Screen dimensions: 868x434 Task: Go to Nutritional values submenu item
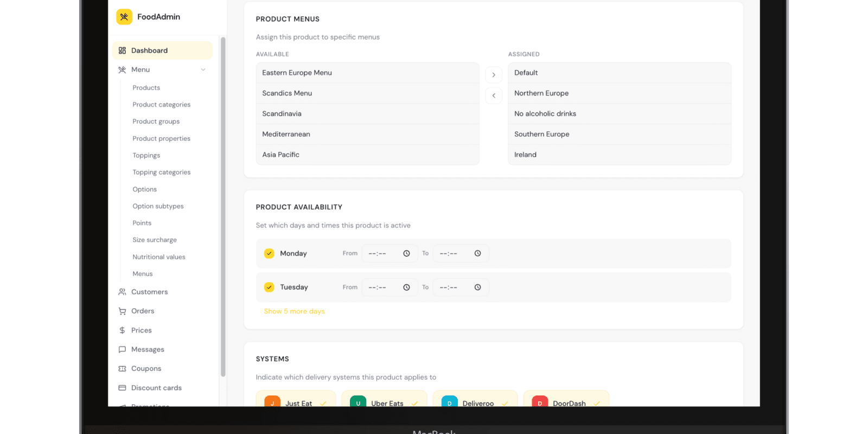[x=159, y=257]
